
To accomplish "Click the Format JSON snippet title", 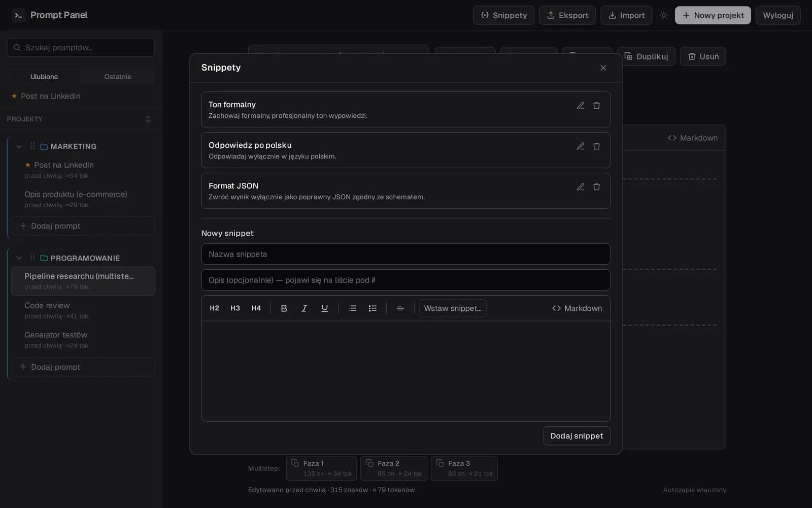I will (x=233, y=186).
